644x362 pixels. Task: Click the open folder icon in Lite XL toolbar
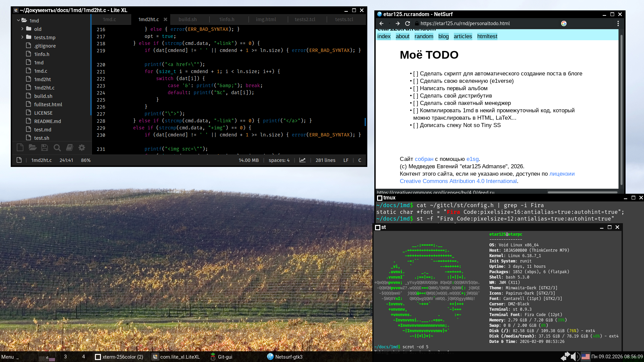click(x=33, y=147)
